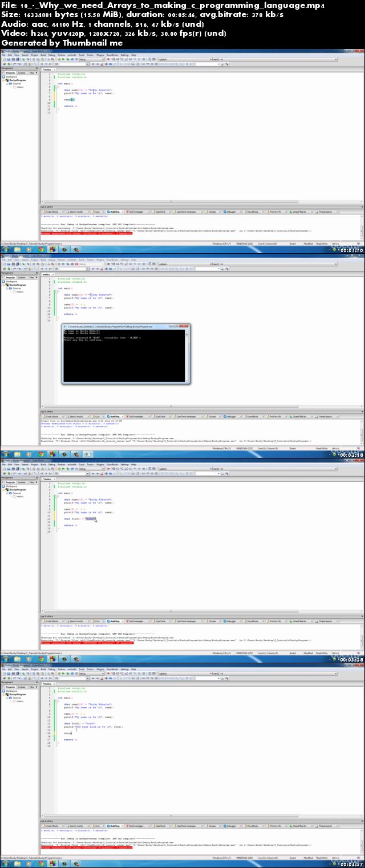Image resolution: width=365 pixels, height=868 pixels.
Task: Open Settings menu in the 00:03:28 frame
Action: (124, 464)
